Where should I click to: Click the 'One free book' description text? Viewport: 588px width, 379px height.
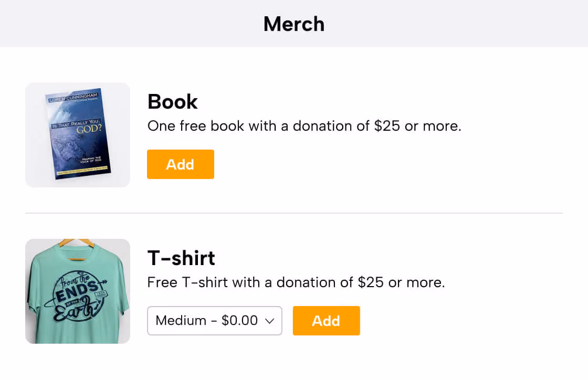(x=304, y=126)
